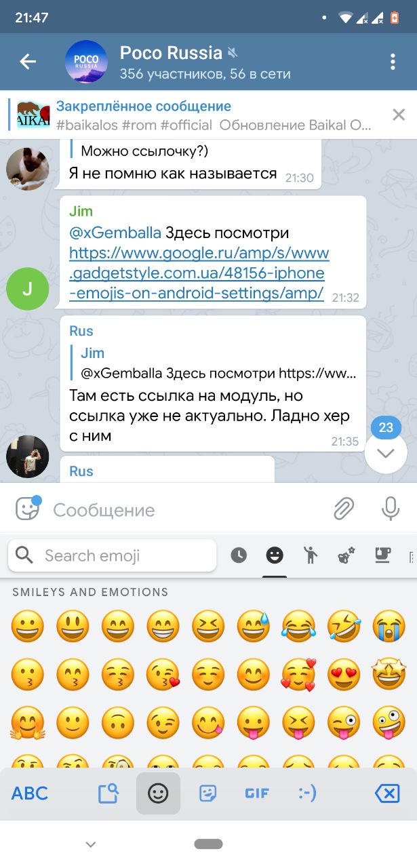Switch to emoticons :-) keyboard mode
Screen dimensions: 417x868
tap(307, 793)
